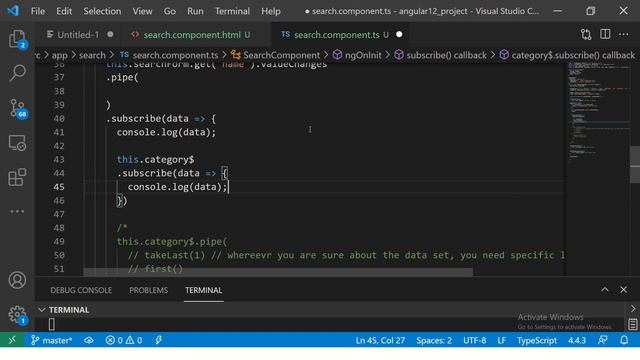The height and width of the screenshot is (360, 640).
Task: Change language mode via TypeScript
Action: coord(537,340)
